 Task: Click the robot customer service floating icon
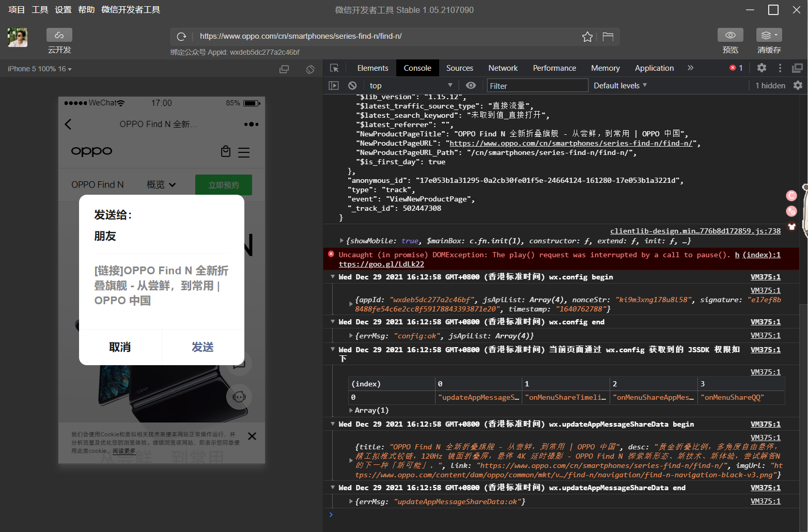pyautogui.click(x=239, y=397)
